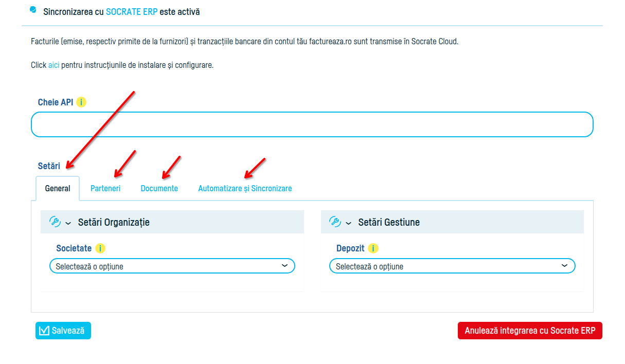Click the aici instructions link
The height and width of the screenshot is (364, 625).
53,65
